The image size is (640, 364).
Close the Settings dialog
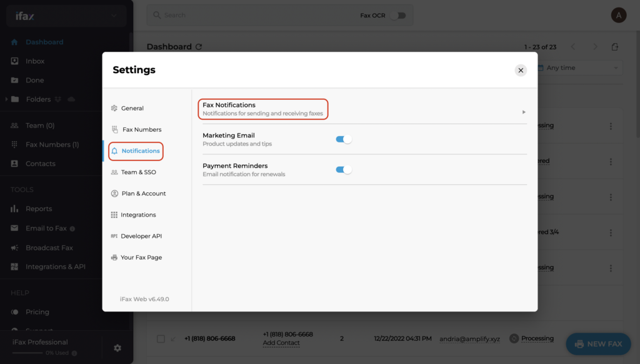(521, 71)
